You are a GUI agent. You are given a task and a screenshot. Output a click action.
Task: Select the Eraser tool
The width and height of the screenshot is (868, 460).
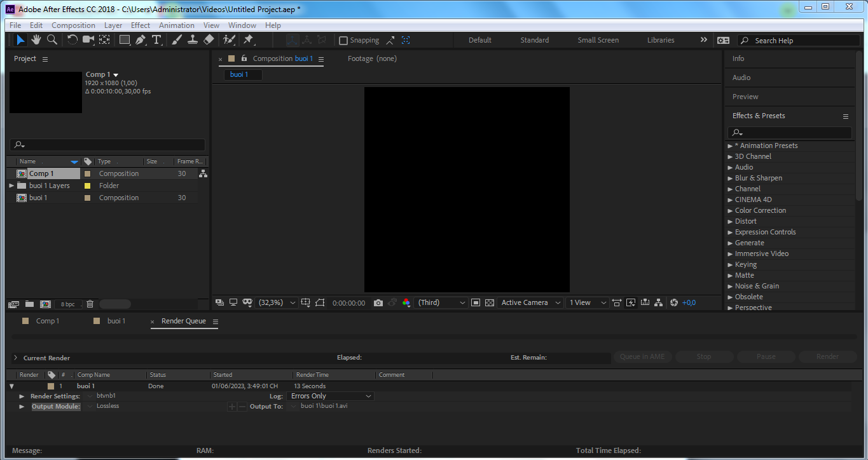coord(209,40)
